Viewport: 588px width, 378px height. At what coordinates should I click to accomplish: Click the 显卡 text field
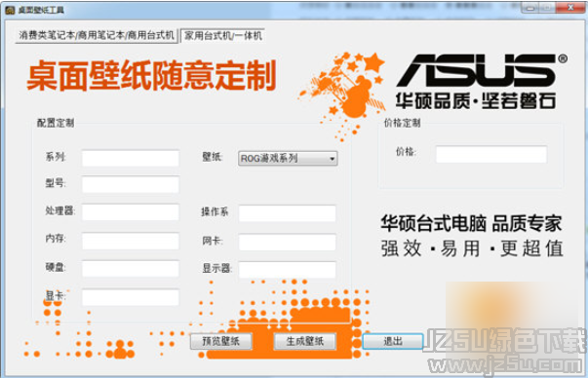click(131, 297)
